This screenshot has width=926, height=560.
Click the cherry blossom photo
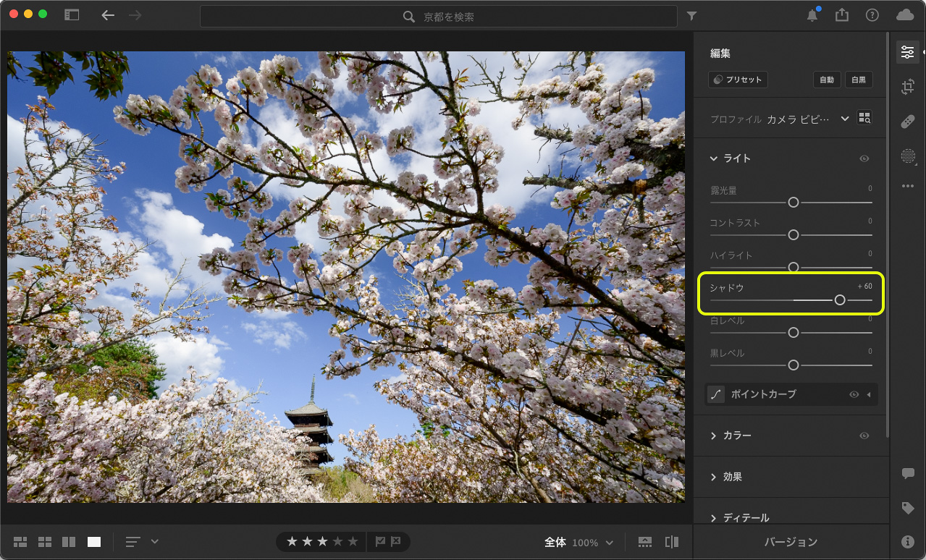[346, 277]
